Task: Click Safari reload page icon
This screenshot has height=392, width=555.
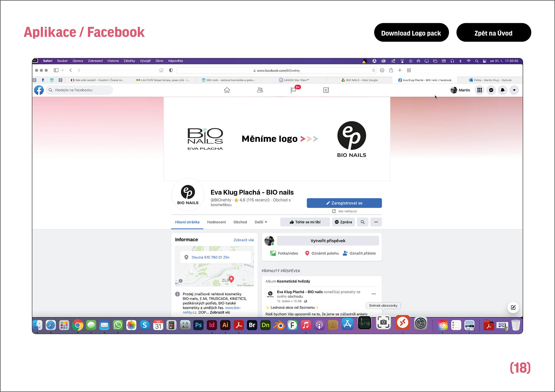Action: (373, 70)
